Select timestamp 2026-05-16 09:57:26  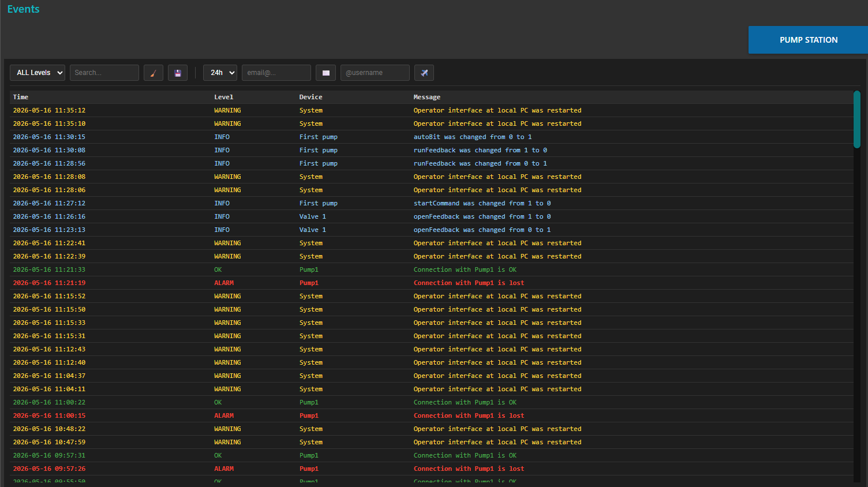click(x=49, y=469)
